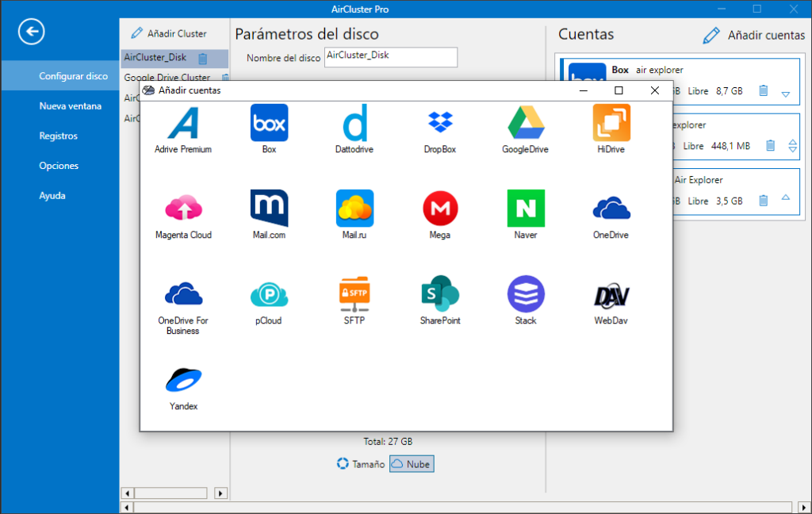Select the SFTP connection icon
The width and height of the screenshot is (812, 514).
(x=354, y=293)
